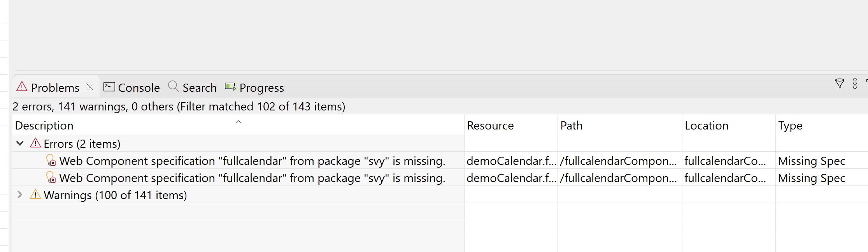Click quick-fix icon on first error row

tap(51, 160)
